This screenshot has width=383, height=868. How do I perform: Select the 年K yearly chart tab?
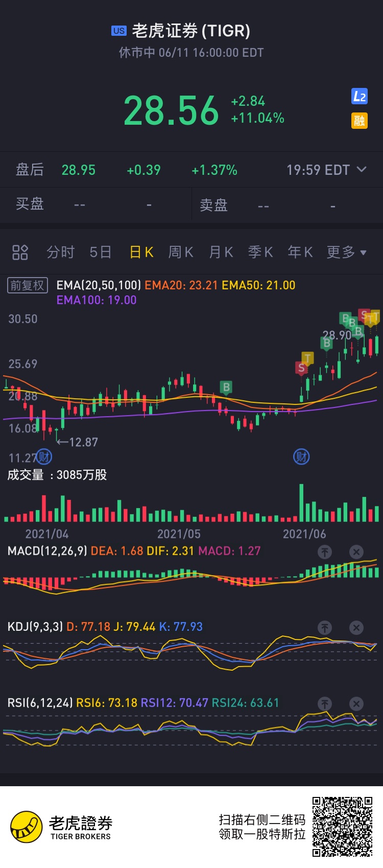[300, 252]
